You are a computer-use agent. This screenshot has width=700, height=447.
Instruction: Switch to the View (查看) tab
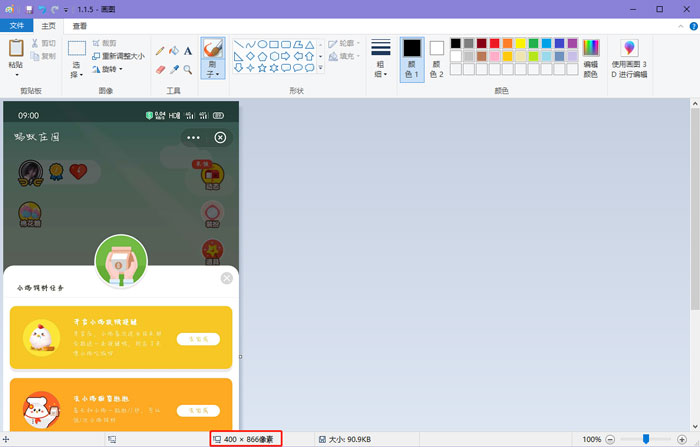(79, 26)
